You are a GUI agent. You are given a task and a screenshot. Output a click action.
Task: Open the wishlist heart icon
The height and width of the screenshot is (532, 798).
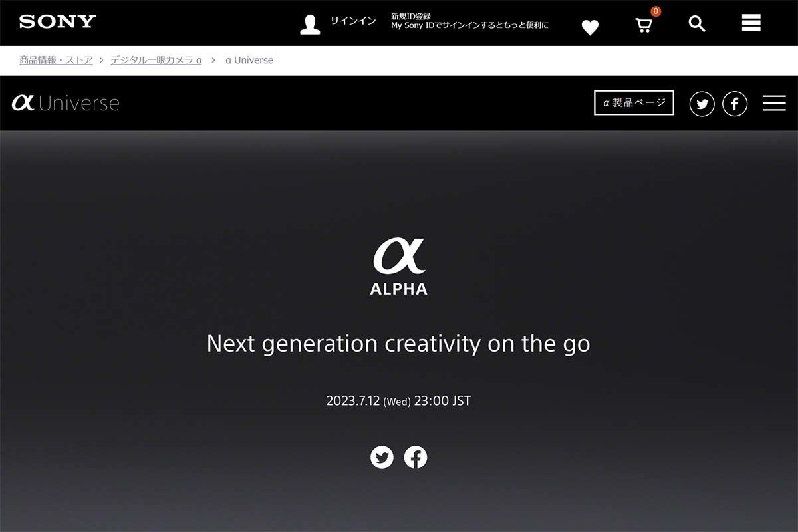click(590, 27)
